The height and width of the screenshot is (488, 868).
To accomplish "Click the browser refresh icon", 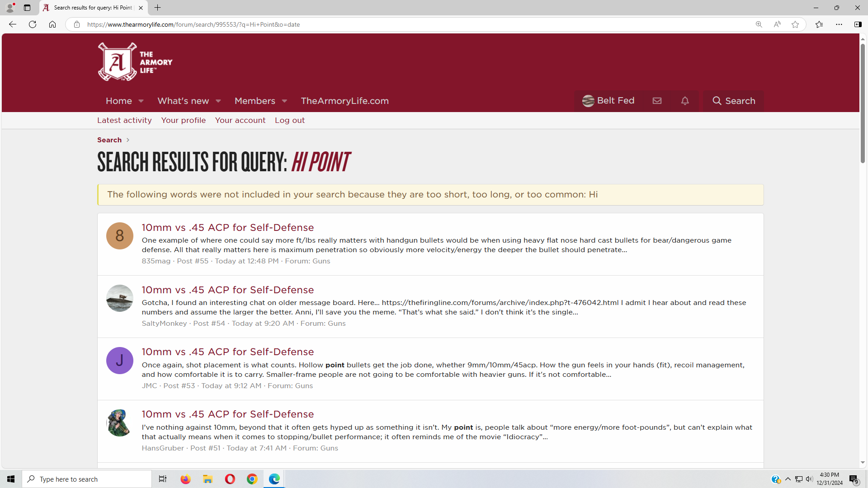I will (x=33, y=24).
